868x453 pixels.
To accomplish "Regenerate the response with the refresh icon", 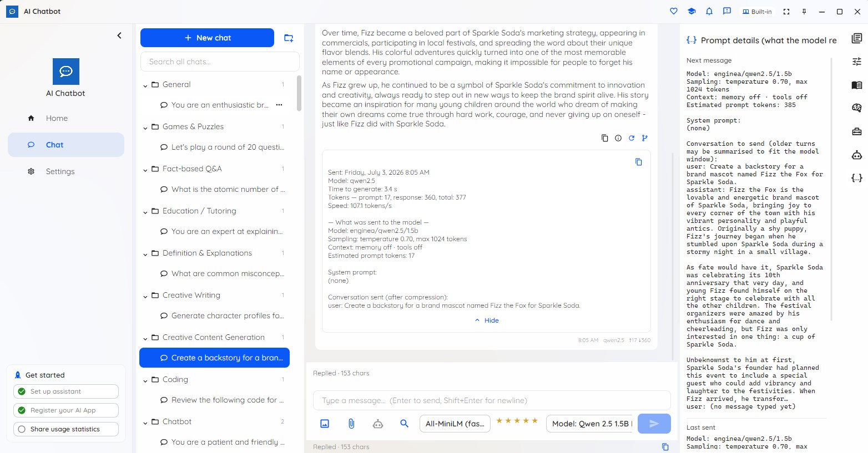I will tap(632, 138).
